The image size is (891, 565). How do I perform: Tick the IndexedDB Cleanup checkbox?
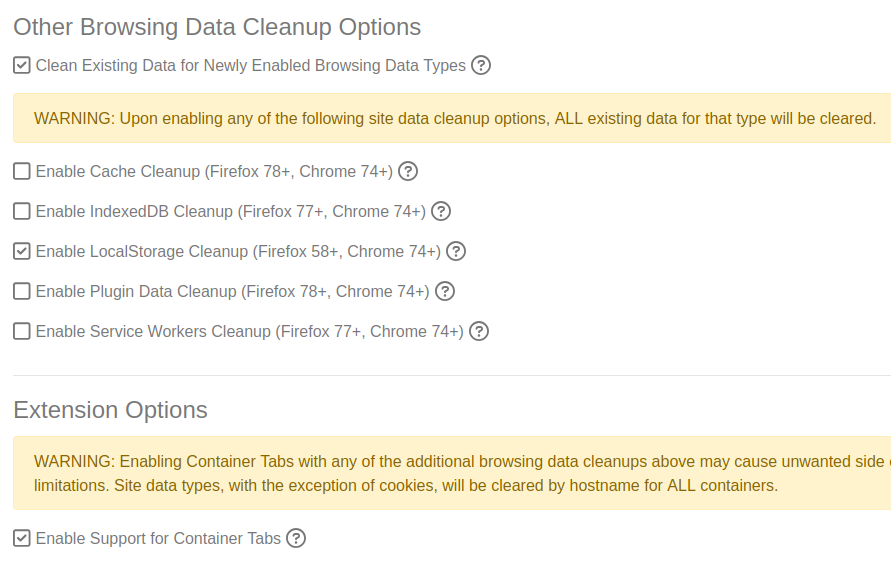tap(22, 211)
